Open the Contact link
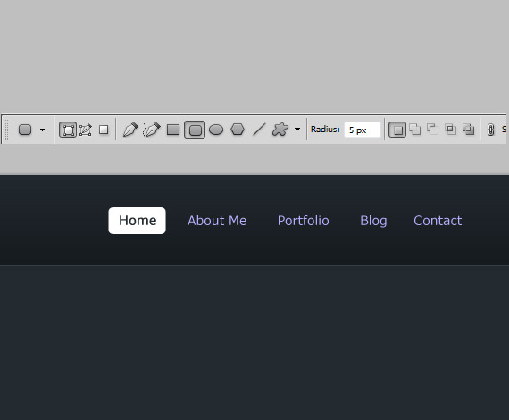 438,221
